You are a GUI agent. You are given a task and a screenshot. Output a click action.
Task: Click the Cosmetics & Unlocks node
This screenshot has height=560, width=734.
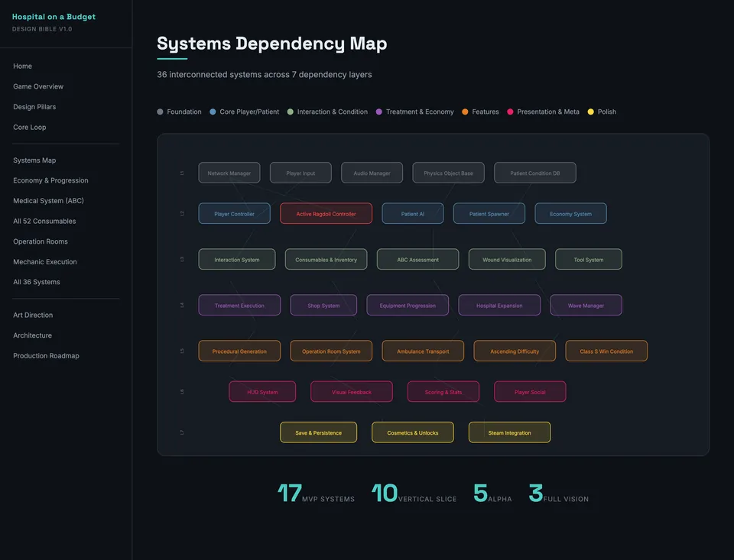click(413, 432)
